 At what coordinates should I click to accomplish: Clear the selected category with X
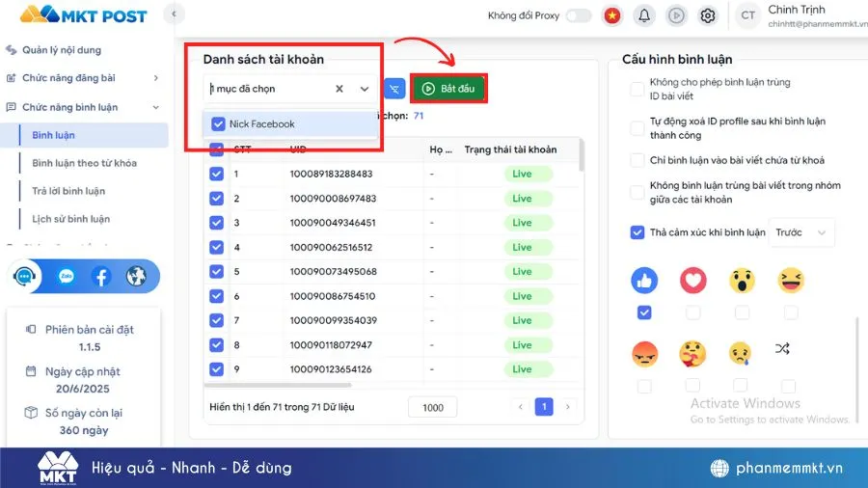click(x=339, y=89)
